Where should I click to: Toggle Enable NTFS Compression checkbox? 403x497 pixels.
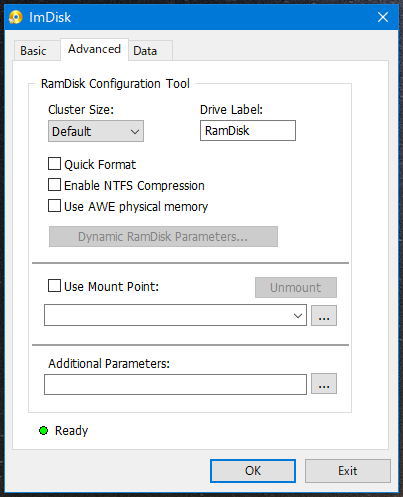pyautogui.click(x=54, y=185)
